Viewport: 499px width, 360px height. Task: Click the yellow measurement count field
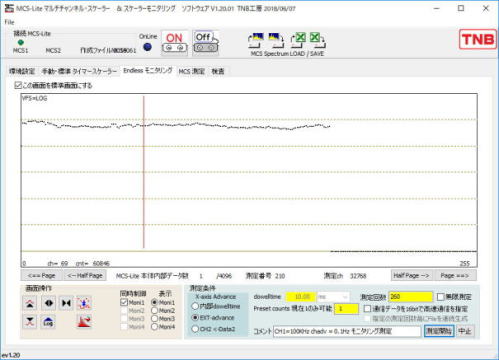(410, 297)
